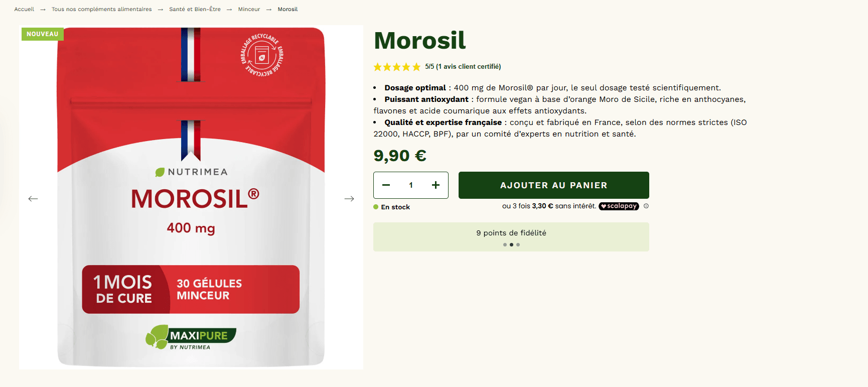Open 'Tous nos compléments alimentaires' breadcrumb link
868x387 pixels.
tap(102, 9)
